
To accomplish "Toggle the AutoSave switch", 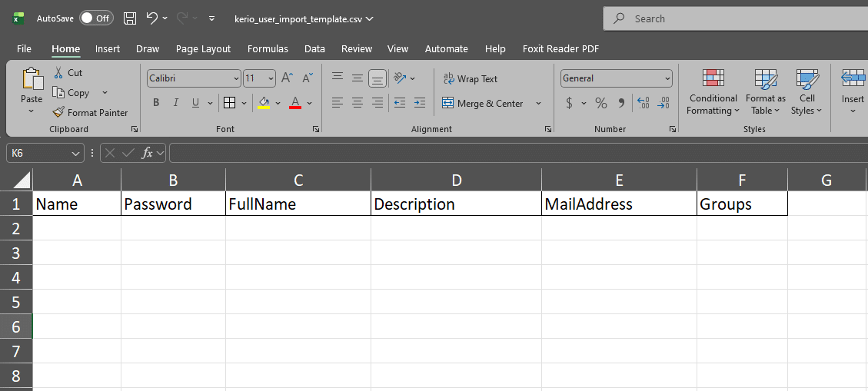I will click(x=96, y=18).
